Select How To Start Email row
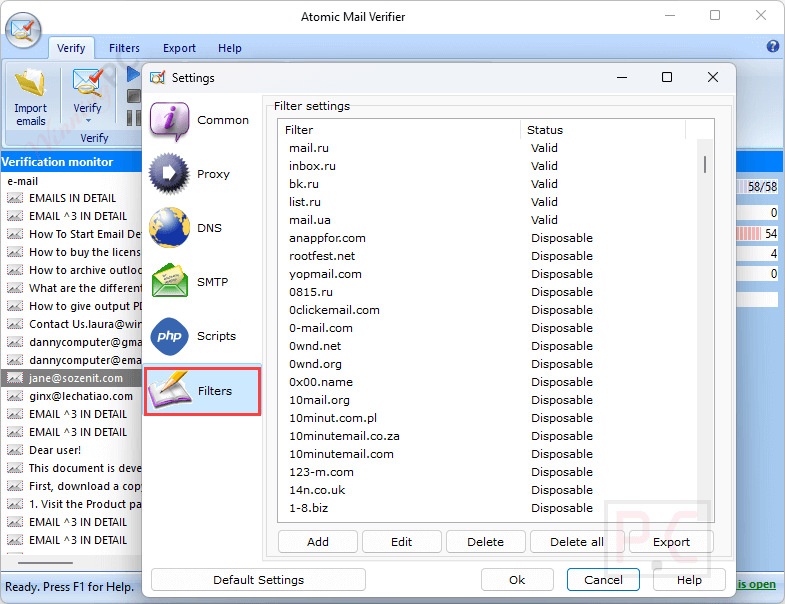This screenshot has width=785, height=604. point(72,234)
